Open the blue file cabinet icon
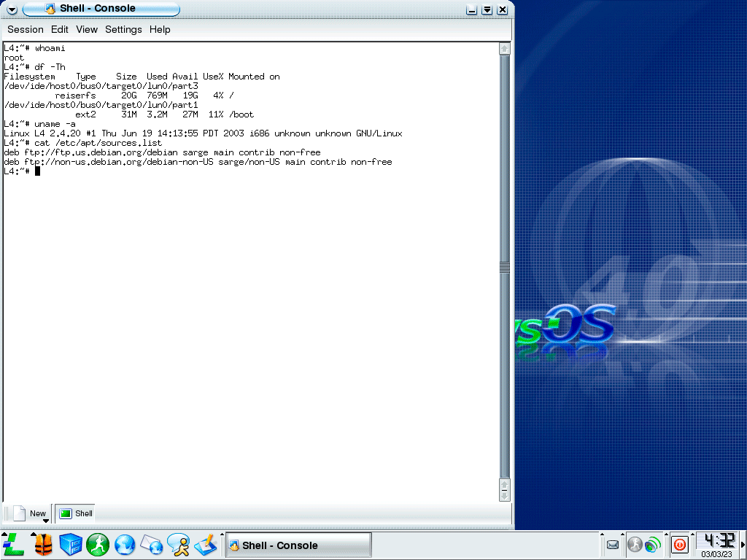The image size is (747, 560). [70, 545]
